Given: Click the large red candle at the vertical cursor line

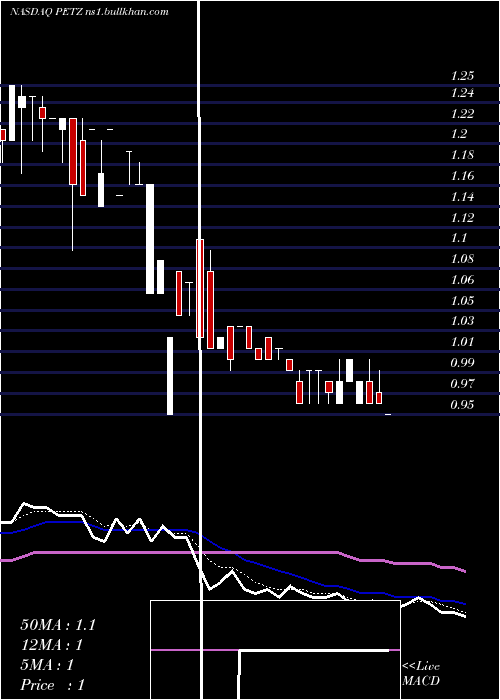Looking at the screenshot, I should [200, 288].
